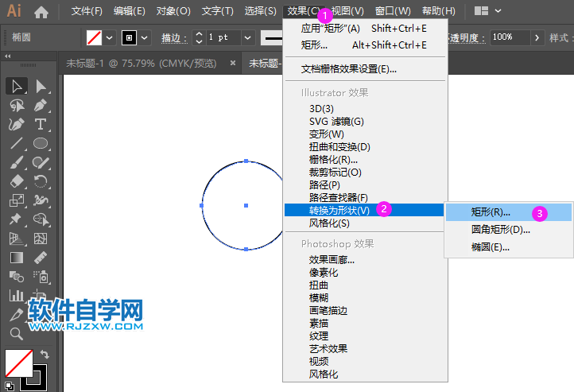The height and width of the screenshot is (392, 574).
Task: Select the Rotate tool
Action: click(x=41, y=181)
